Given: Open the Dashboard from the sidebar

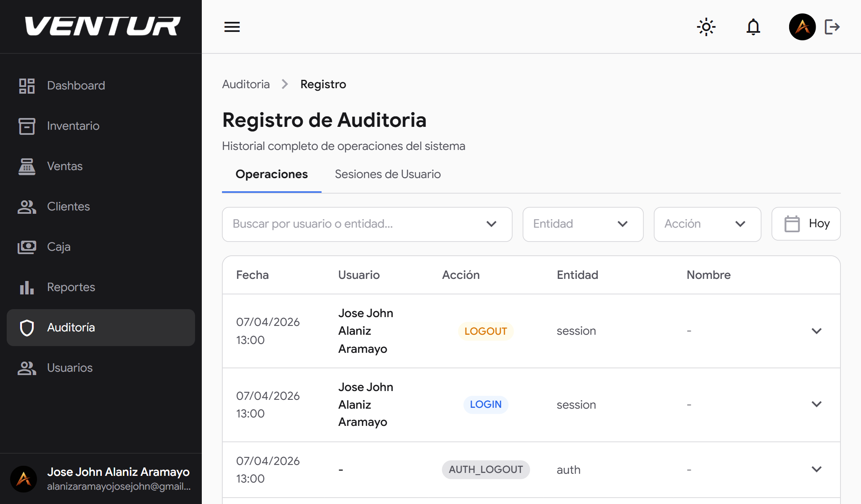Looking at the screenshot, I should coord(76,85).
